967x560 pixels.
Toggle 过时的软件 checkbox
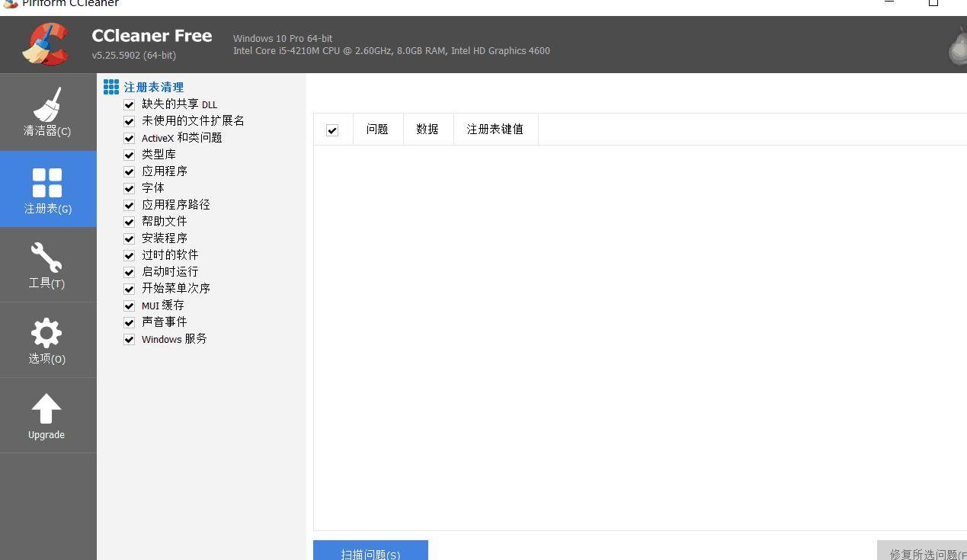(x=130, y=255)
